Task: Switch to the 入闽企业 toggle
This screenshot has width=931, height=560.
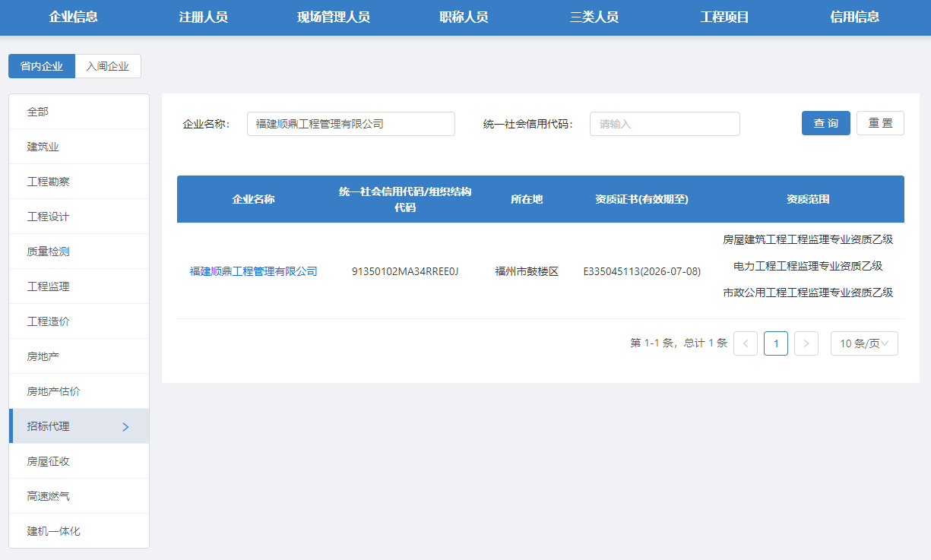Action: pyautogui.click(x=108, y=66)
